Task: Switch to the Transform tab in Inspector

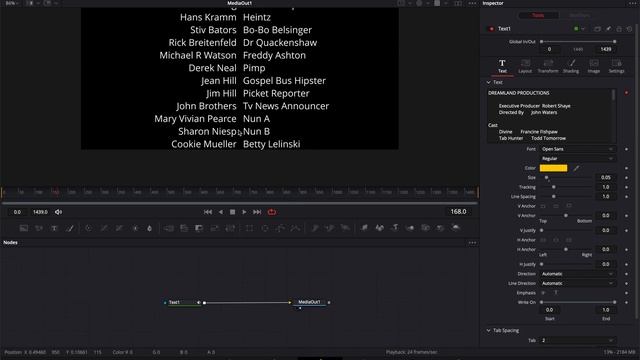Action: point(548,66)
